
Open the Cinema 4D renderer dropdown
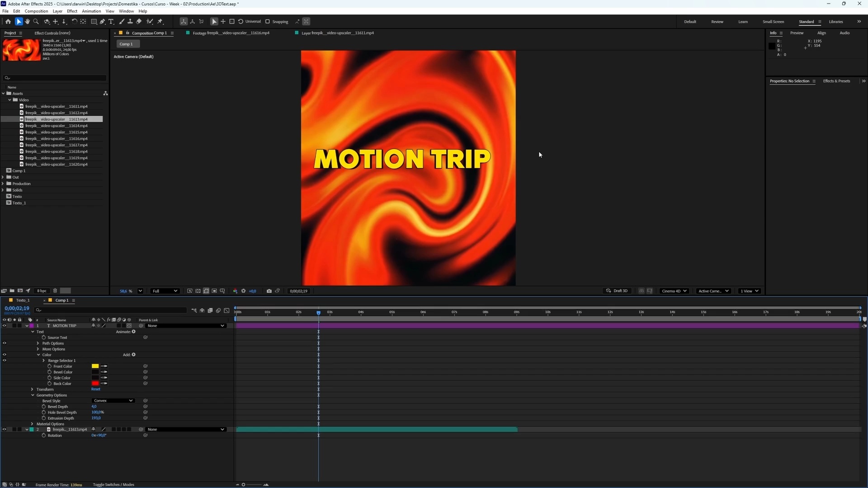point(674,291)
